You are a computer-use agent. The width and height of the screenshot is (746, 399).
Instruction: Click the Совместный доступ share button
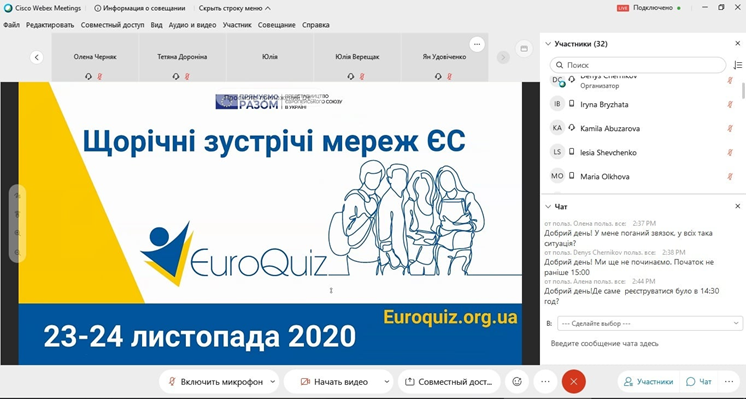[x=449, y=381]
